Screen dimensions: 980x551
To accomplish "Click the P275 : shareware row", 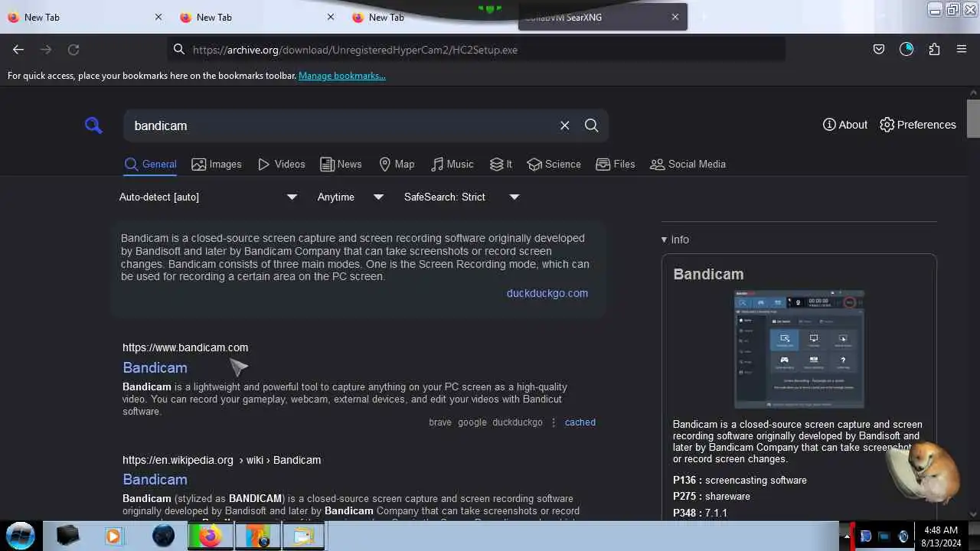I will [x=711, y=496].
